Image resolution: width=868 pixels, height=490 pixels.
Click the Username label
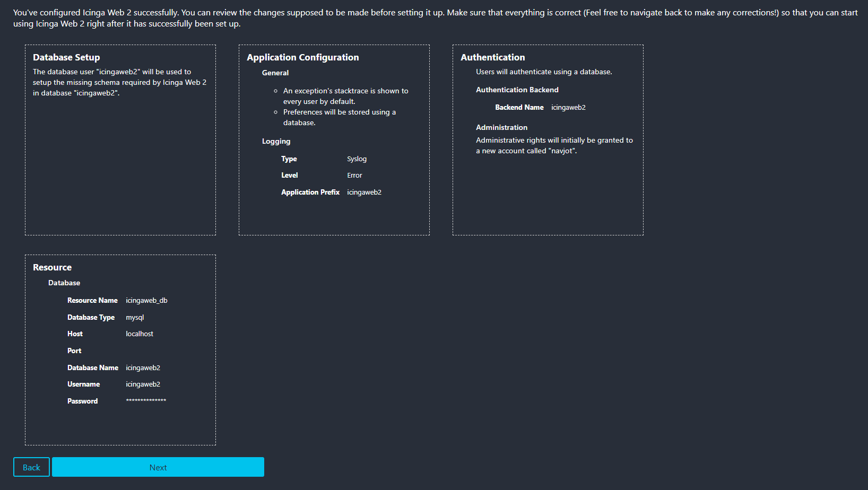pos(83,384)
